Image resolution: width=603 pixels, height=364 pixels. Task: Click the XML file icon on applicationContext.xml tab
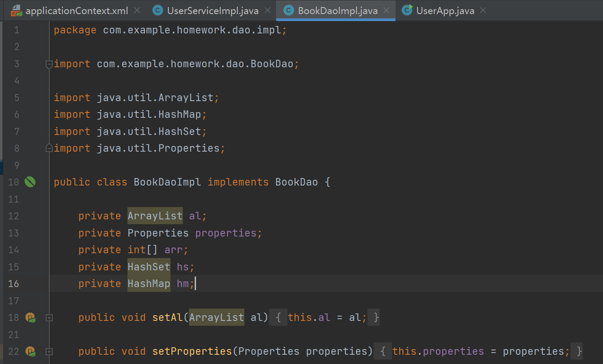click(x=16, y=11)
